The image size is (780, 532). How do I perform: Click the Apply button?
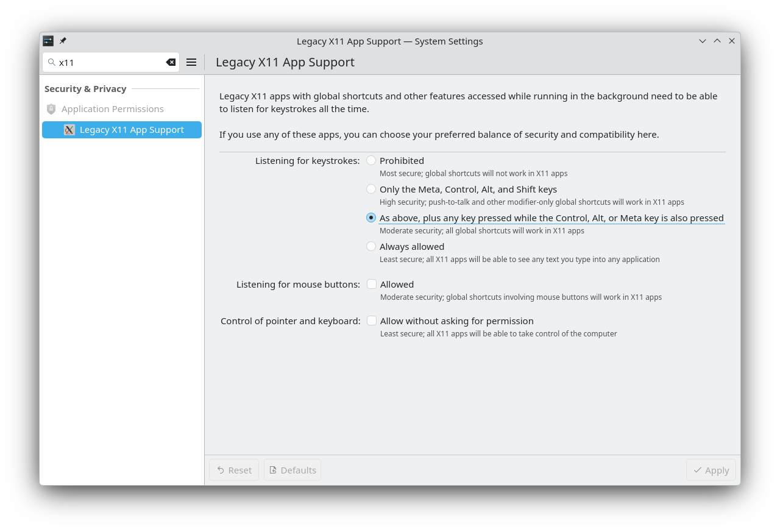(x=711, y=470)
